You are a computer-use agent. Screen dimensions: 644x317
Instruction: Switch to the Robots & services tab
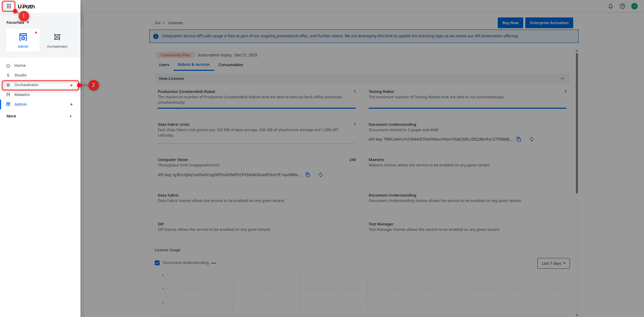(x=194, y=65)
